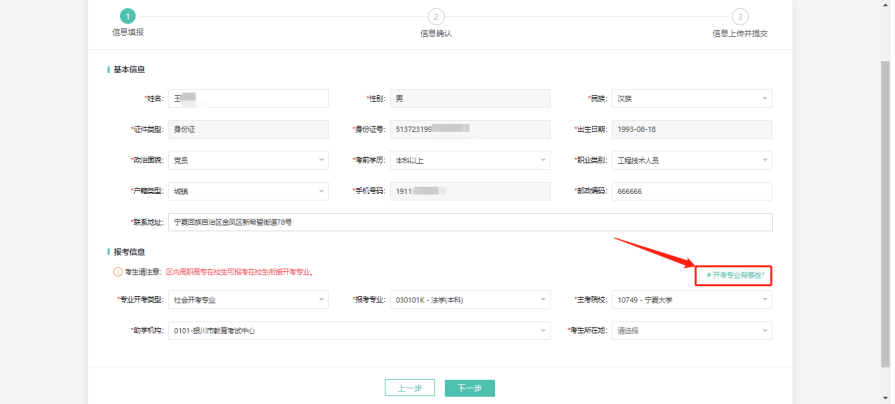Click the 上一步 button

(x=409, y=388)
